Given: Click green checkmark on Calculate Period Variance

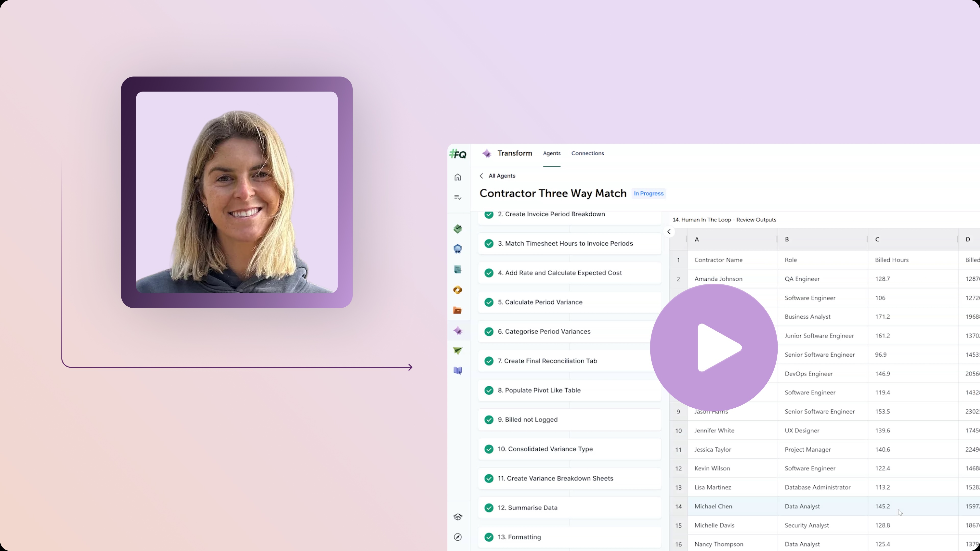Looking at the screenshot, I should coord(489,302).
